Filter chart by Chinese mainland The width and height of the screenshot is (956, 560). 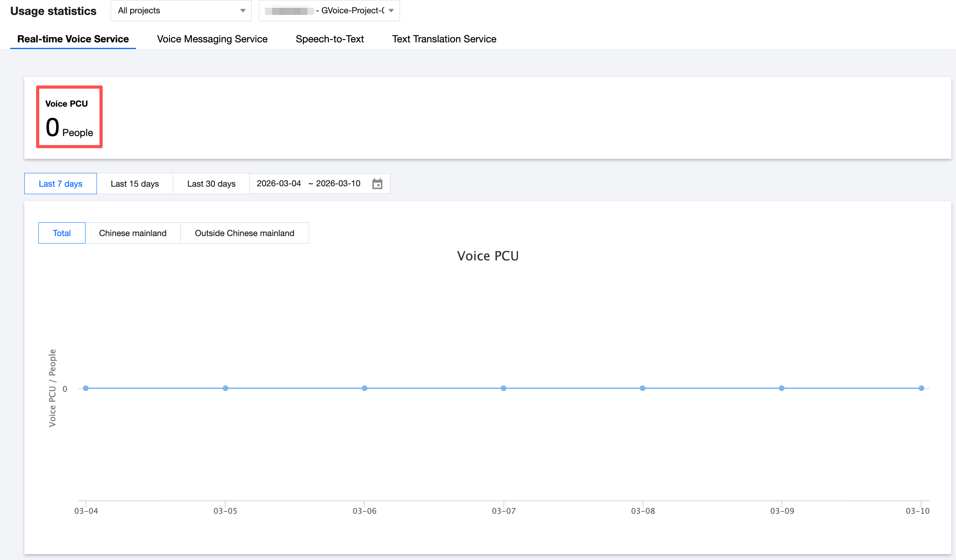133,233
